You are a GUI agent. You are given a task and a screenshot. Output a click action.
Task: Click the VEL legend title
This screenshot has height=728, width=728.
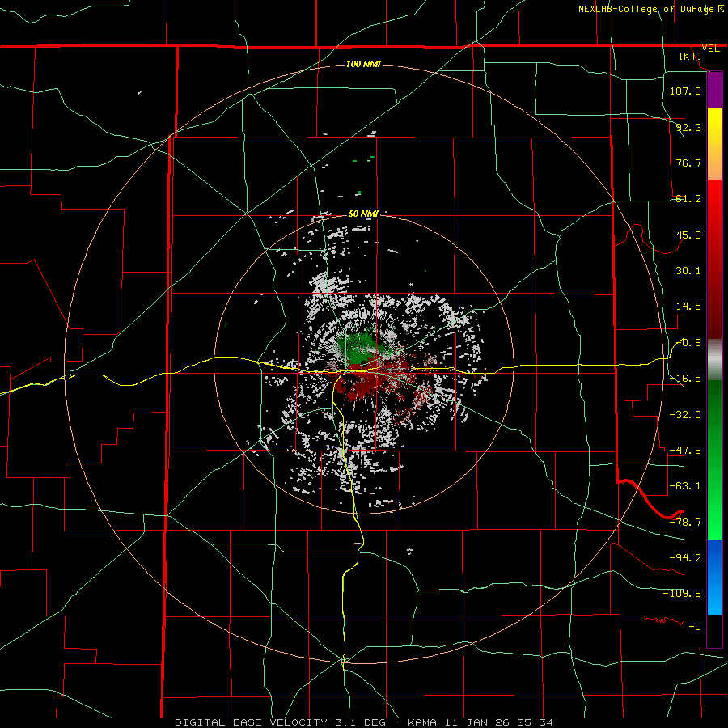pyautogui.click(x=710, y=49)
